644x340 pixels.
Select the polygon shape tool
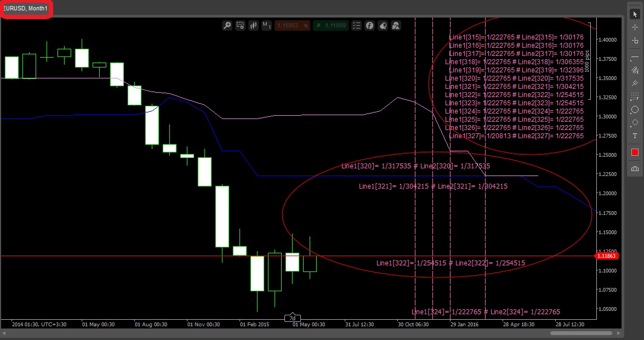635,110
